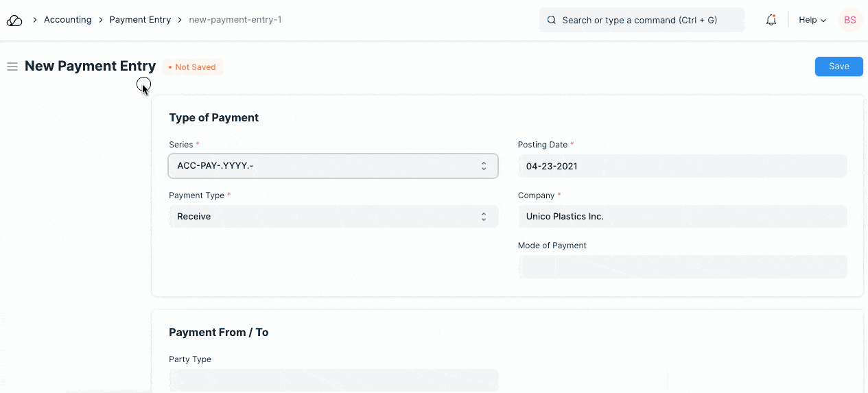Toggle sidebar with hamburger menu icon
Viewport: 868px width, 393px height.
(x=12, y=67)
